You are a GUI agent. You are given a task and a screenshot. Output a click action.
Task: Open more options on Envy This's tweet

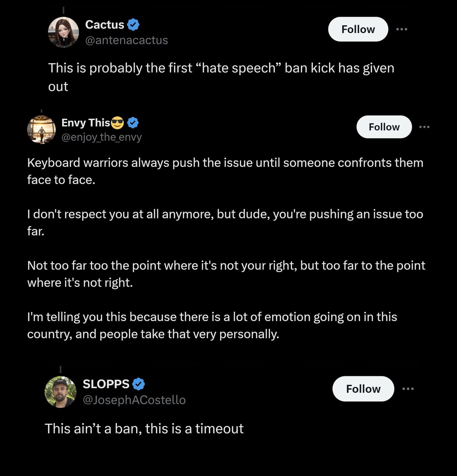pos(424,127)
